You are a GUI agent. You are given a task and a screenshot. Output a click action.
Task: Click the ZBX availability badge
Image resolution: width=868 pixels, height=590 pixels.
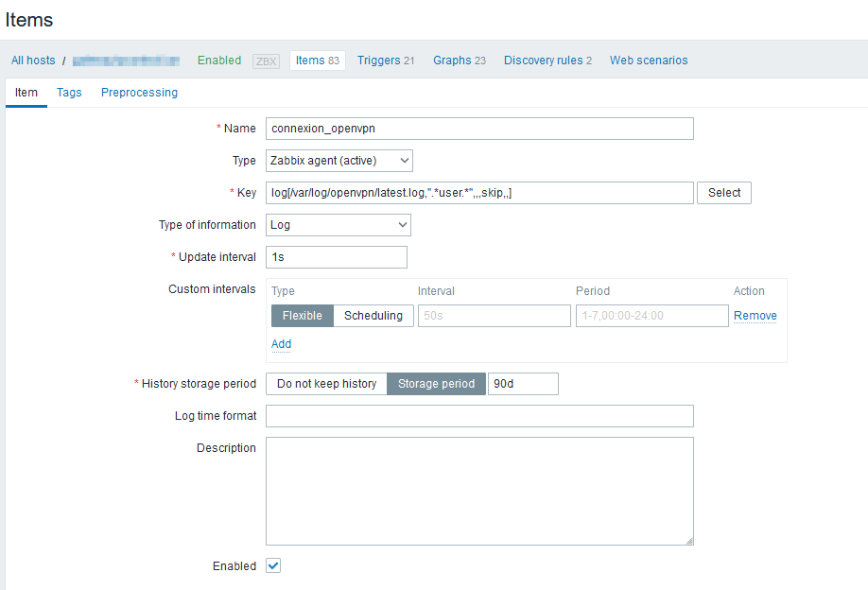266,61
